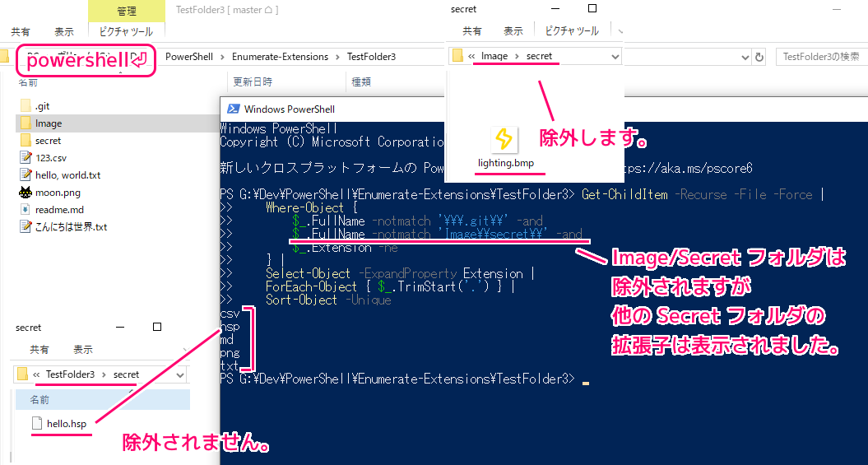Navigate to Enumerate-Extensions in the breadcrumb
The image size is (868, 465).
[280, 57]
